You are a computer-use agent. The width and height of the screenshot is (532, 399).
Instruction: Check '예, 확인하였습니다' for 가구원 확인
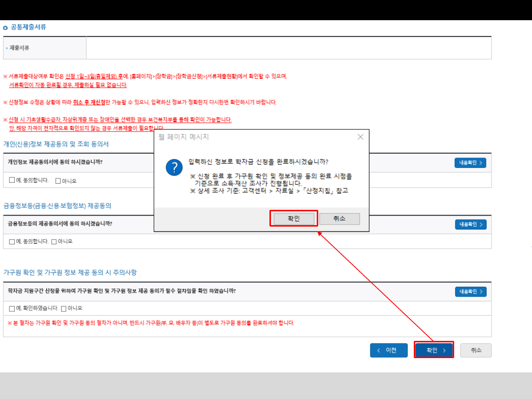point(12,308)
